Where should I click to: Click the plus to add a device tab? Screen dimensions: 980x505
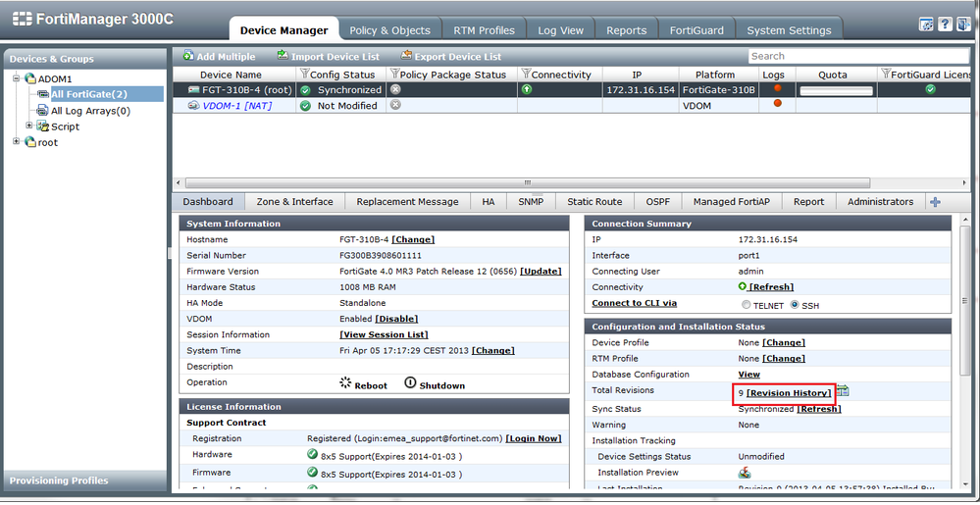click(936, 202)
